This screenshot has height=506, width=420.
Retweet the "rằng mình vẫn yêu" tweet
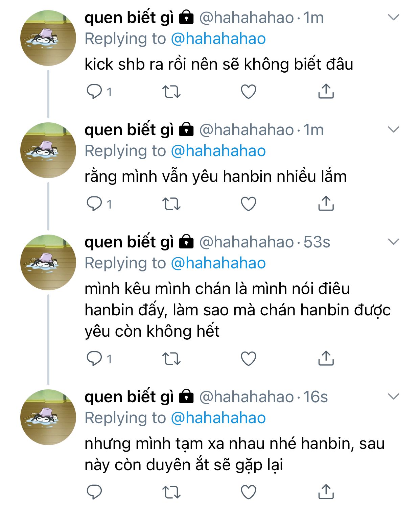tap(171, 204)
